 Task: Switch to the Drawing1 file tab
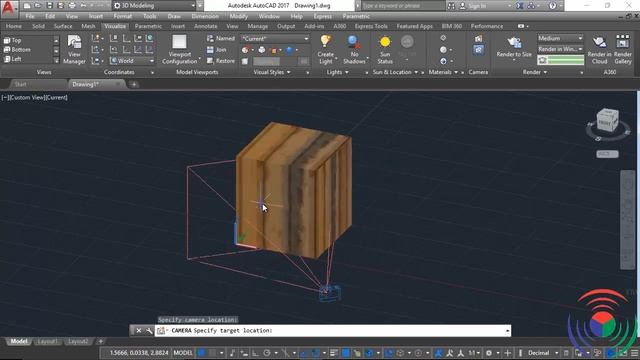95,84
